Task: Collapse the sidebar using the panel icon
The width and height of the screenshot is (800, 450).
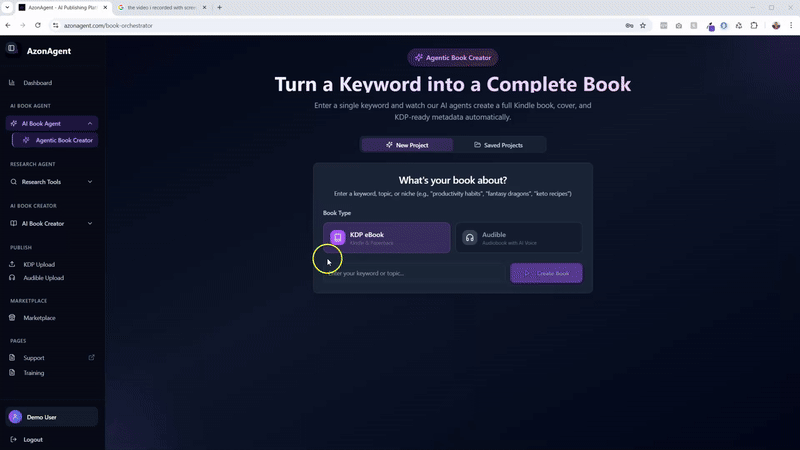Action: [x=12, y=48]
